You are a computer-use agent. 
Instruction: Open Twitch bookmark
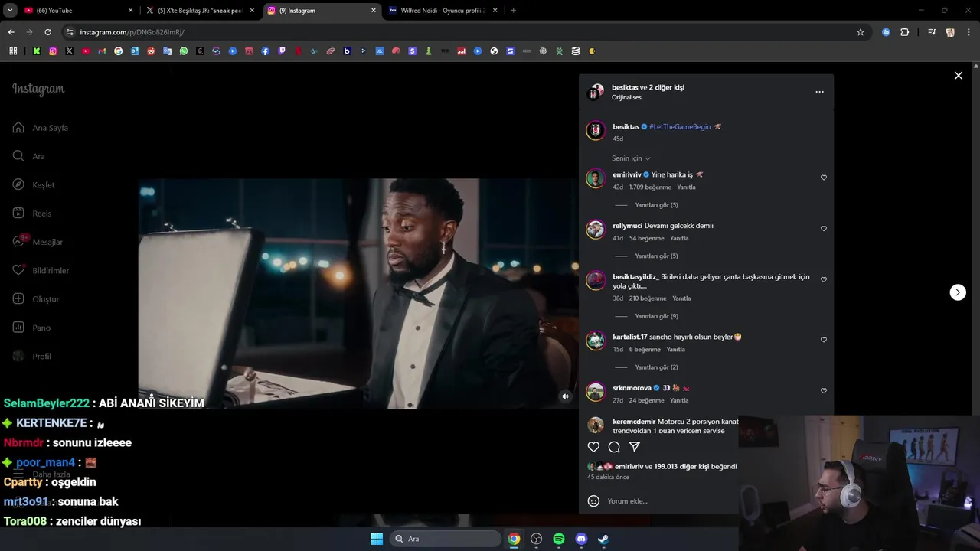coord(282,51)
